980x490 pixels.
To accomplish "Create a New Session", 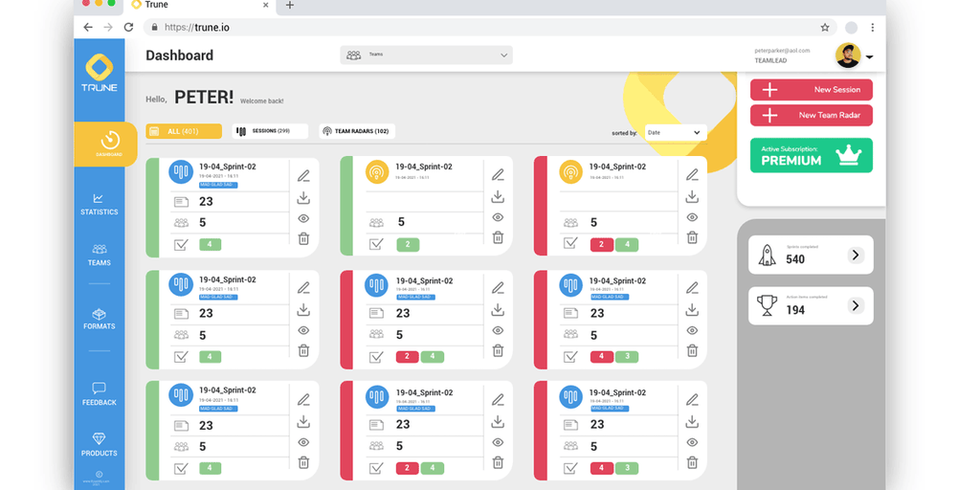I will 812,89.
